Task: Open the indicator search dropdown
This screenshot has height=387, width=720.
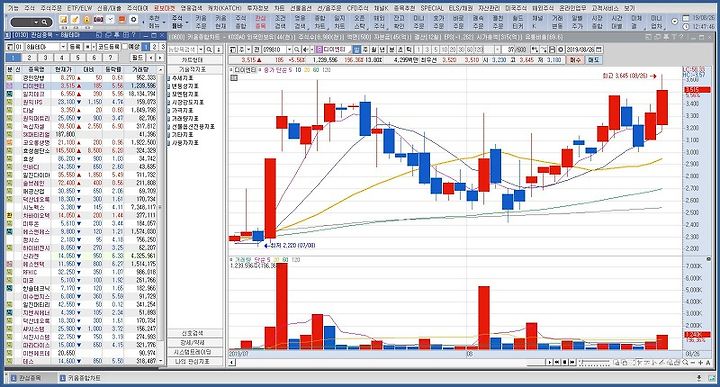Action: click(201, 49)
